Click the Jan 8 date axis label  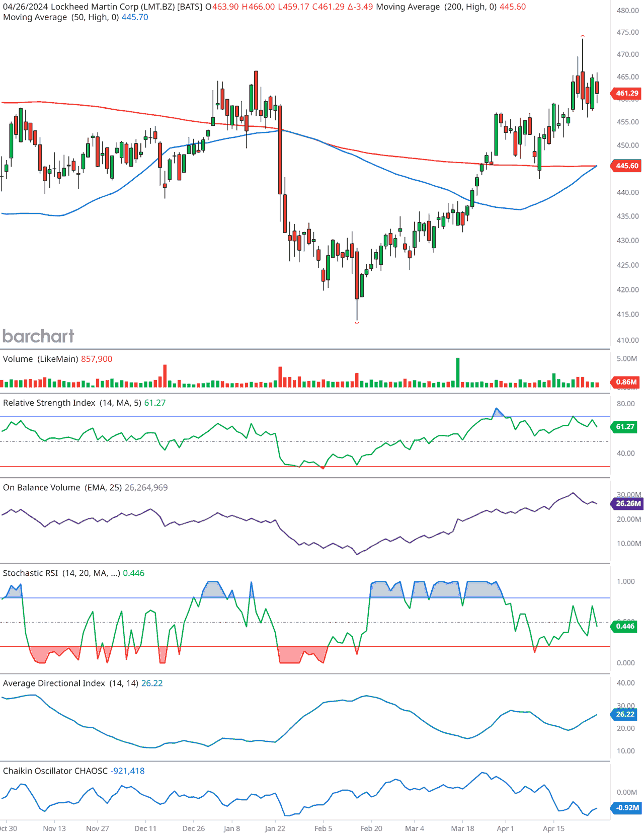click(x=232, y=828)
